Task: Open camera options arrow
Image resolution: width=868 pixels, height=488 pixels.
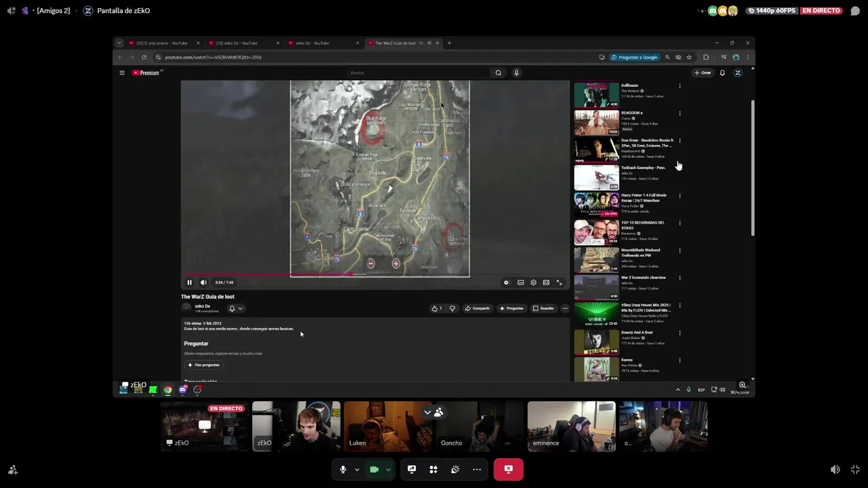Action: point(388,469)
